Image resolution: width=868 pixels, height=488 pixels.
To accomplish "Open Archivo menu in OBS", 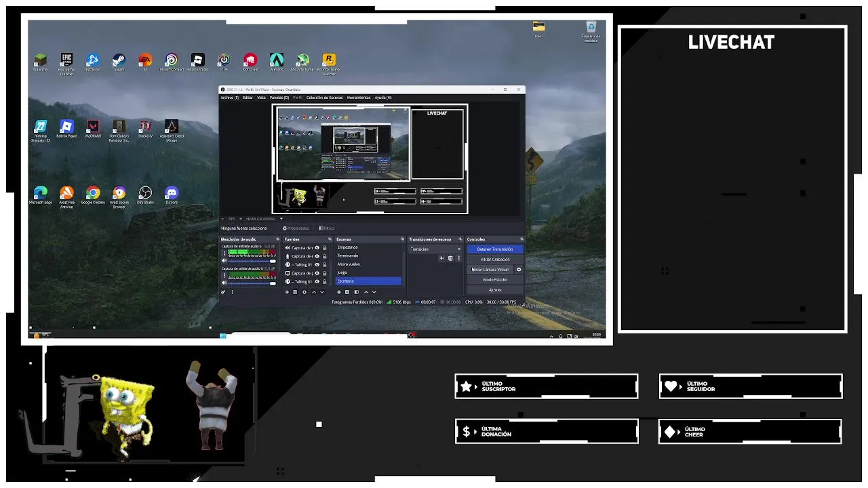I will (229, 98).
